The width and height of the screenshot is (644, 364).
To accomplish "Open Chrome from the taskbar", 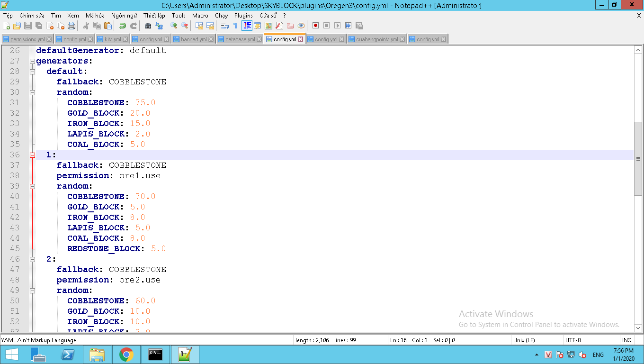I will [x=126, y=355].
